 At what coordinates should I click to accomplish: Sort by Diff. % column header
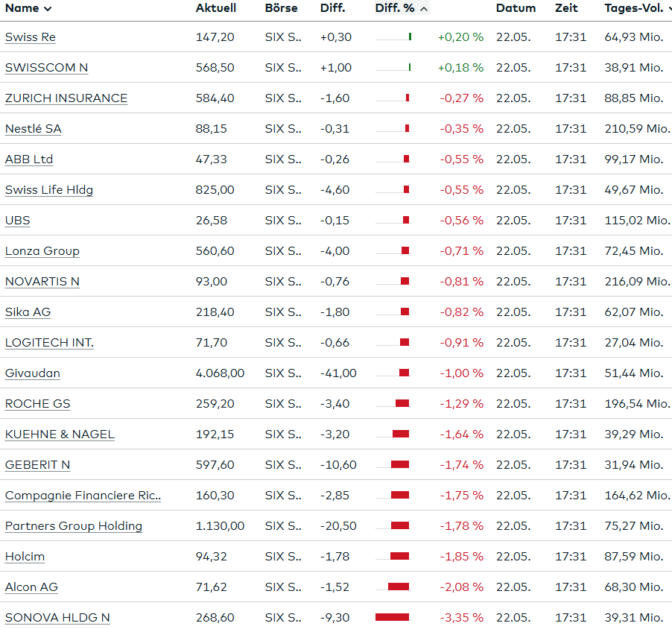coord(402,8)
